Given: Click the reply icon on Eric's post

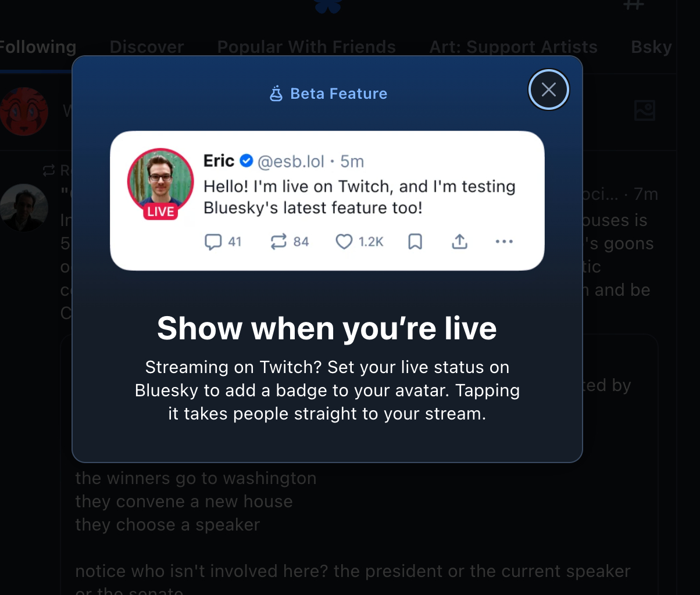Looking at the screenshot, I should pos(213,242).
